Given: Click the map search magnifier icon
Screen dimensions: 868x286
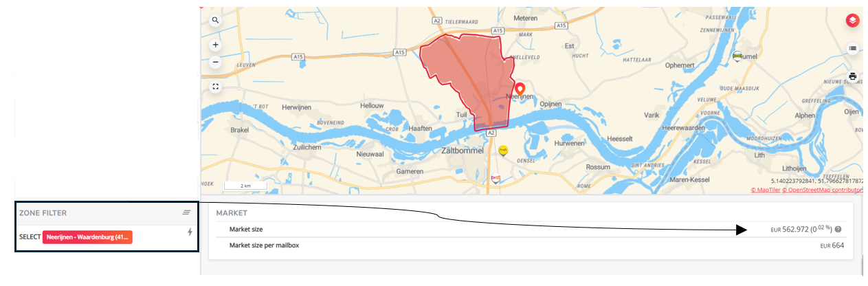Looking at the screenshot, I should [x=215, y=21].
